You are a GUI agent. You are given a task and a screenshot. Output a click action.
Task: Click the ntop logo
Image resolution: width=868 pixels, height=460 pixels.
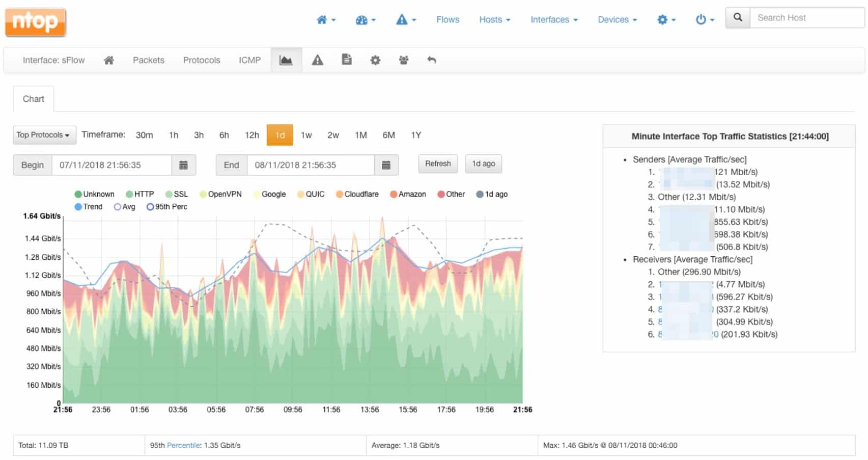(x=35, y=22)
